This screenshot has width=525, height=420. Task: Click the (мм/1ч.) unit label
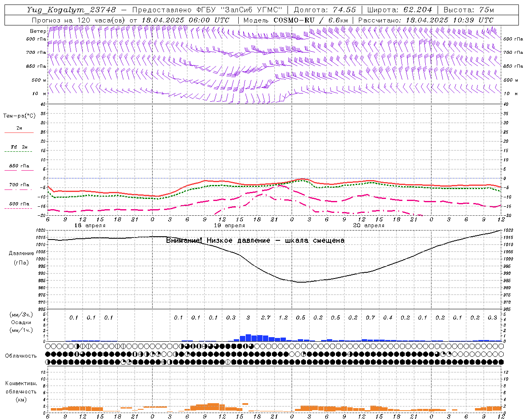(x=21, y=331)
